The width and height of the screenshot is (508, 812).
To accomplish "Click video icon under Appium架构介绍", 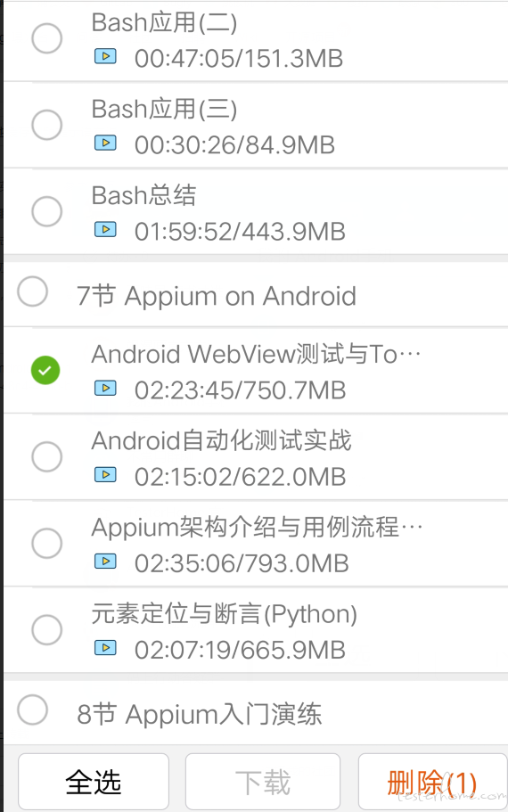I will pos(105,561).
